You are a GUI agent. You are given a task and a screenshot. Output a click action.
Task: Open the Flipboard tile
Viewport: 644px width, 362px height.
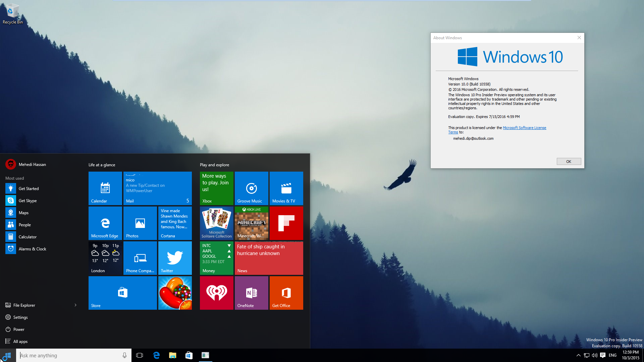(x=286, y=223)
